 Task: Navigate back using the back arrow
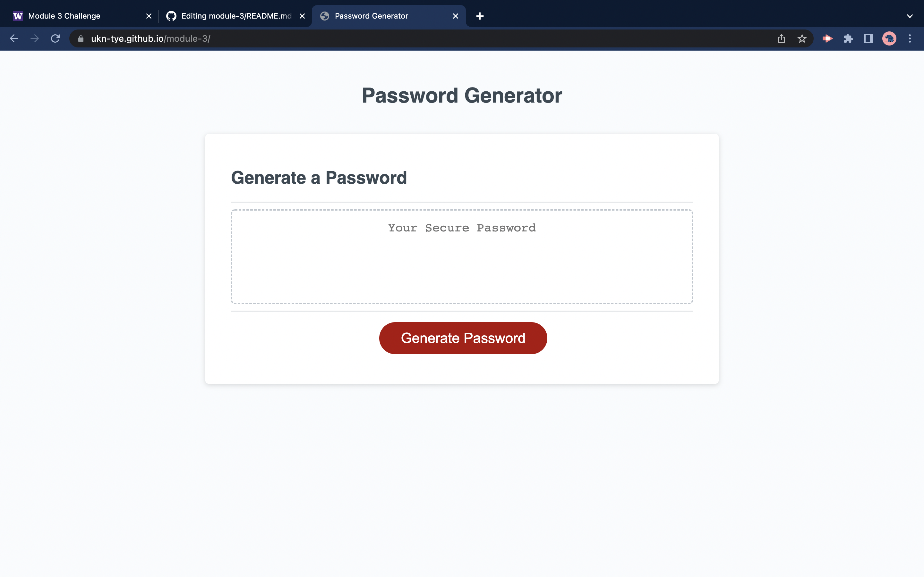[14, 38]
